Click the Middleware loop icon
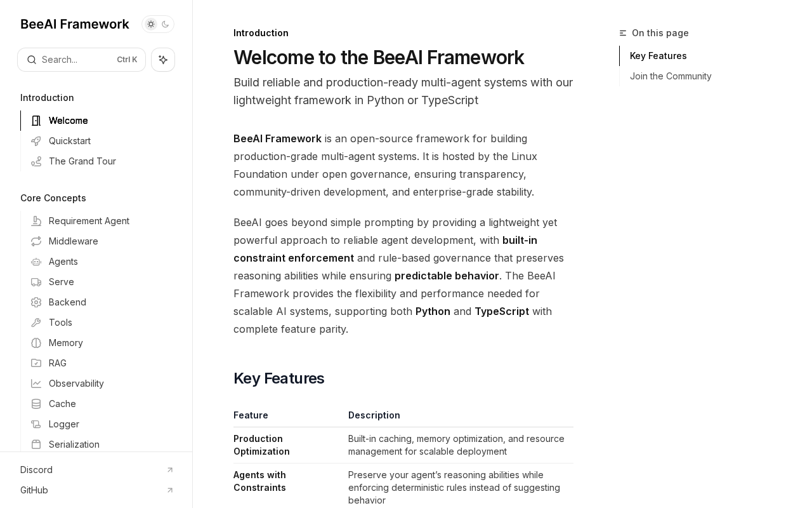812x508 pixels. [x=36, y=241]
